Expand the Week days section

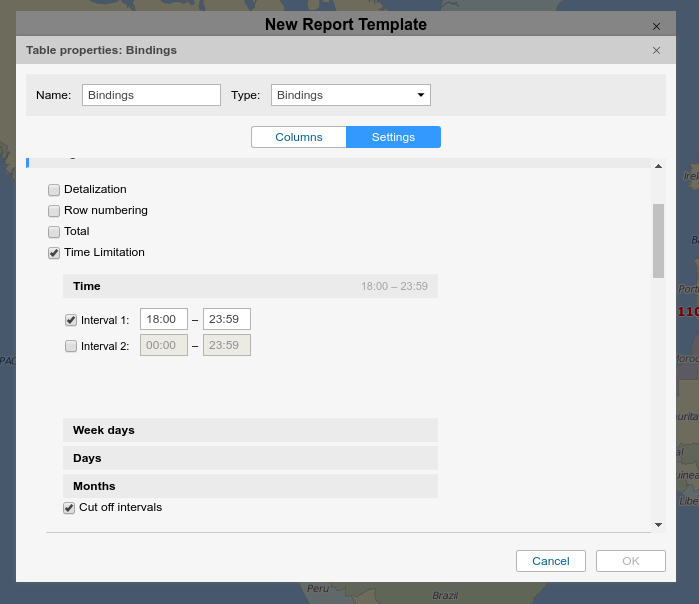point(250,430)
